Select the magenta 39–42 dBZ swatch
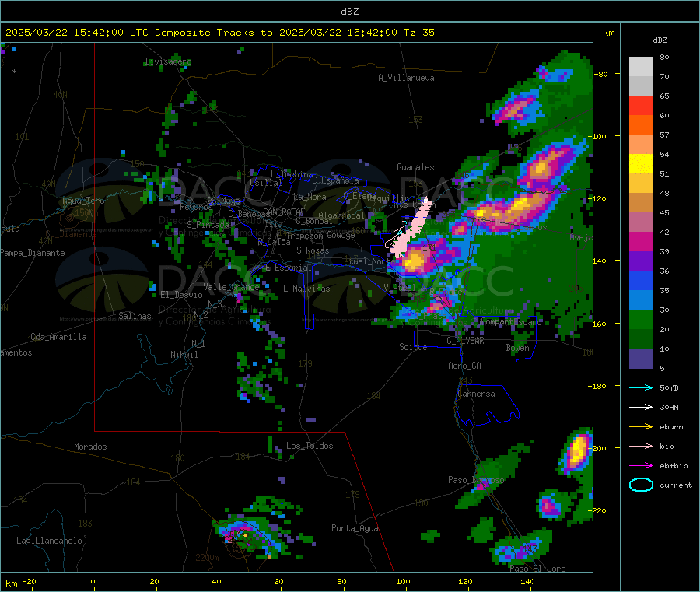The height and width of the screenshot is (592, 700). [641, 241]
